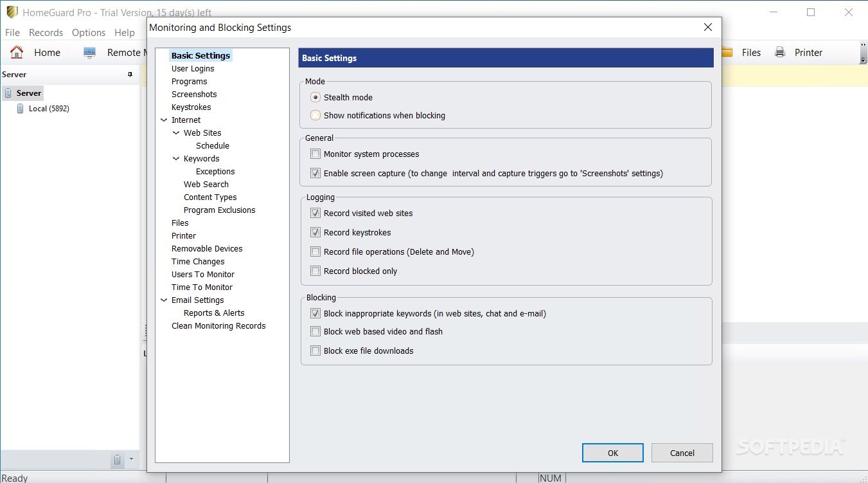The image size is (868, 483).
Task: Open the Help menu
Action: click(x=125, y=33)
